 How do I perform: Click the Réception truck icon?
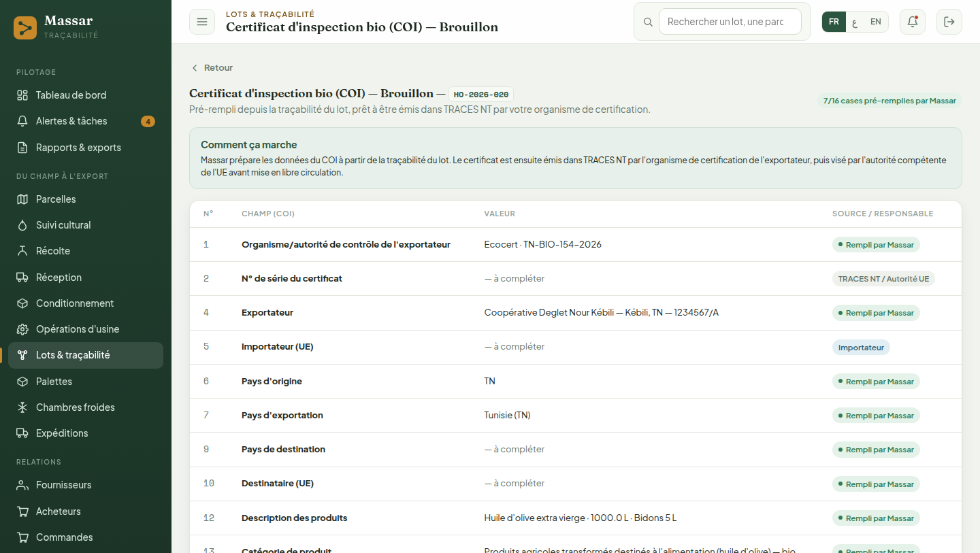click(22, 278)
